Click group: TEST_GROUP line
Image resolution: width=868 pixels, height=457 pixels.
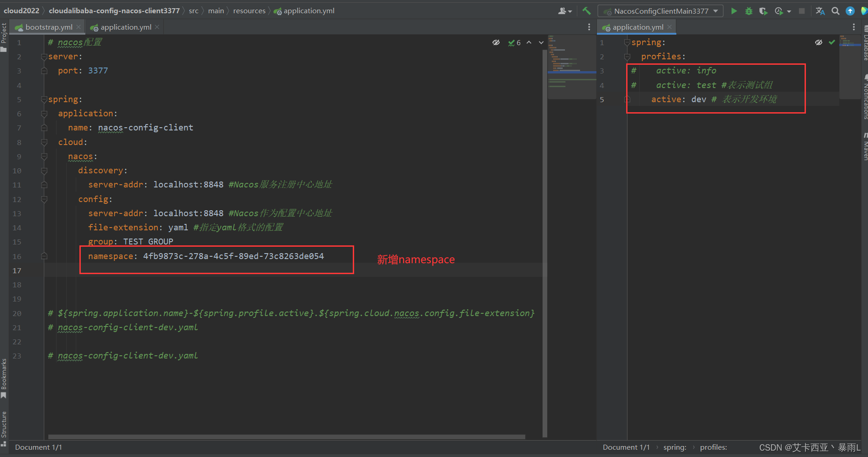131,242
